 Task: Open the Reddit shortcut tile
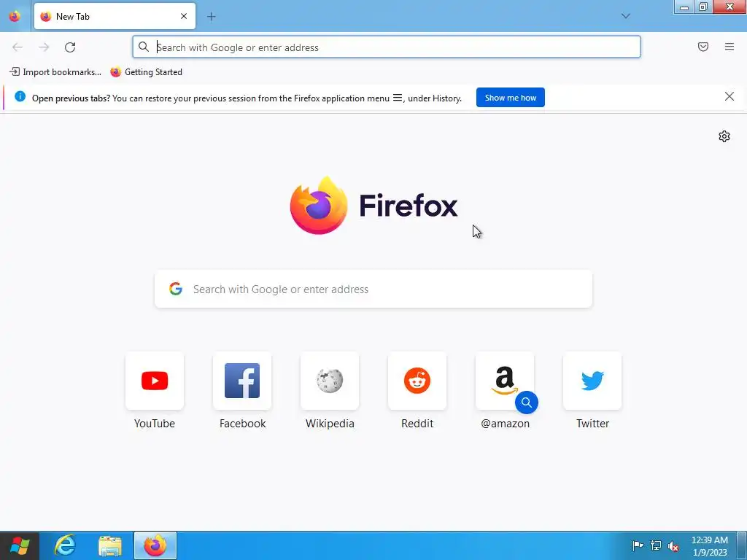click(417, 381)
